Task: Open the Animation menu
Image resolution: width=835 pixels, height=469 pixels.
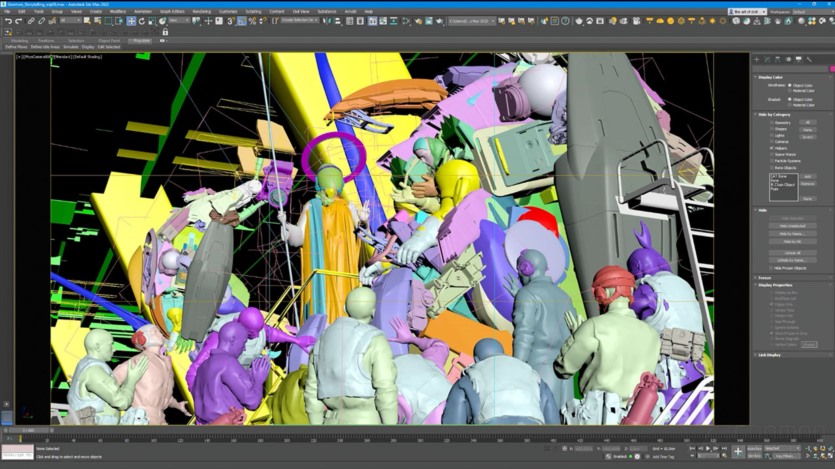Action: click(x=143, y=12)
